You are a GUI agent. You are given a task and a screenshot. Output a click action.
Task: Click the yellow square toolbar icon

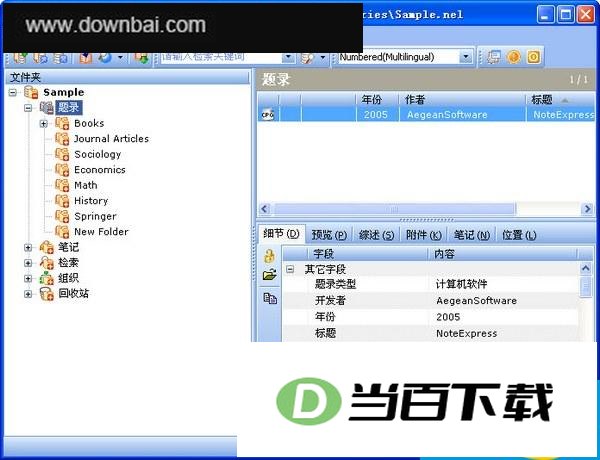[534, 57]
